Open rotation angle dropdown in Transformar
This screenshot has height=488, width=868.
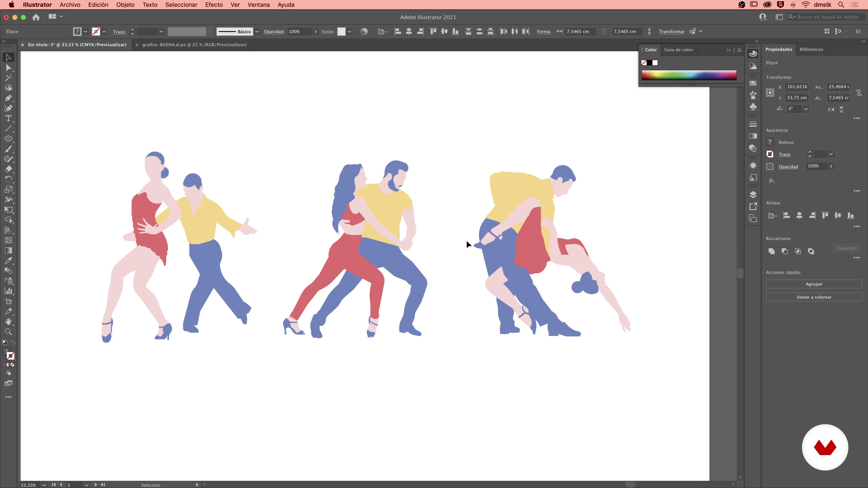[806, 109]
